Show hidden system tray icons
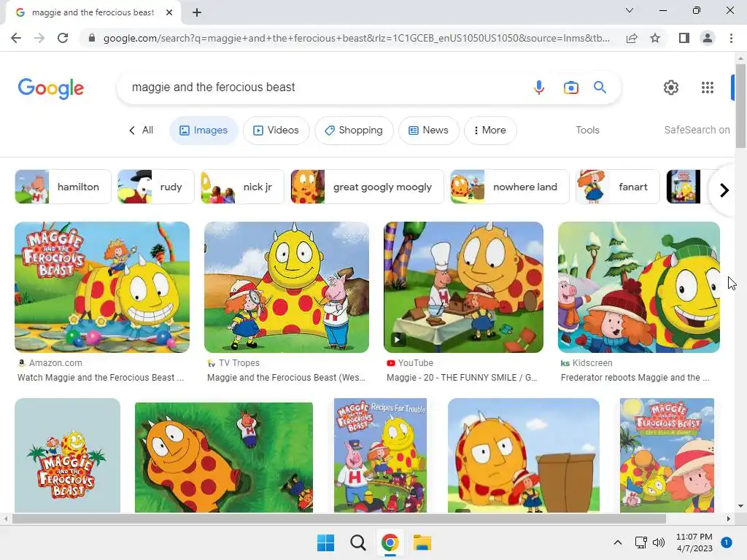 tap(617, 542)
